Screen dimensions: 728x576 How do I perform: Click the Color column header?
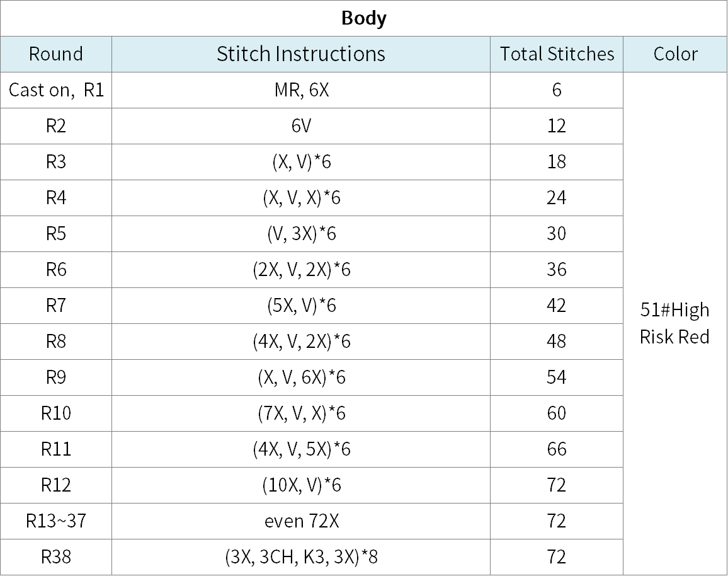(x=675, y=54)
